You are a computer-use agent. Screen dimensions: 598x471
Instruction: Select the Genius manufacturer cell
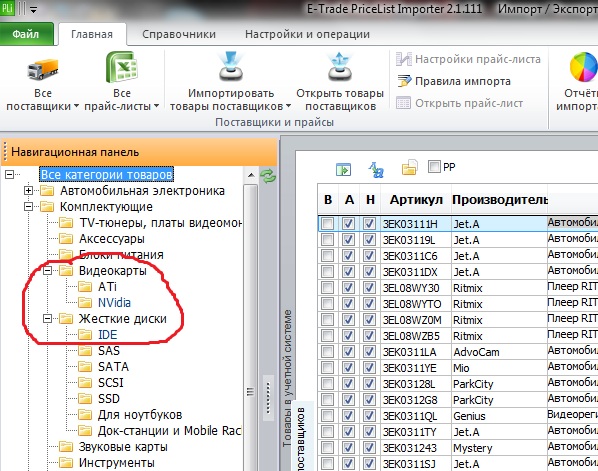[x=499, y=416]
